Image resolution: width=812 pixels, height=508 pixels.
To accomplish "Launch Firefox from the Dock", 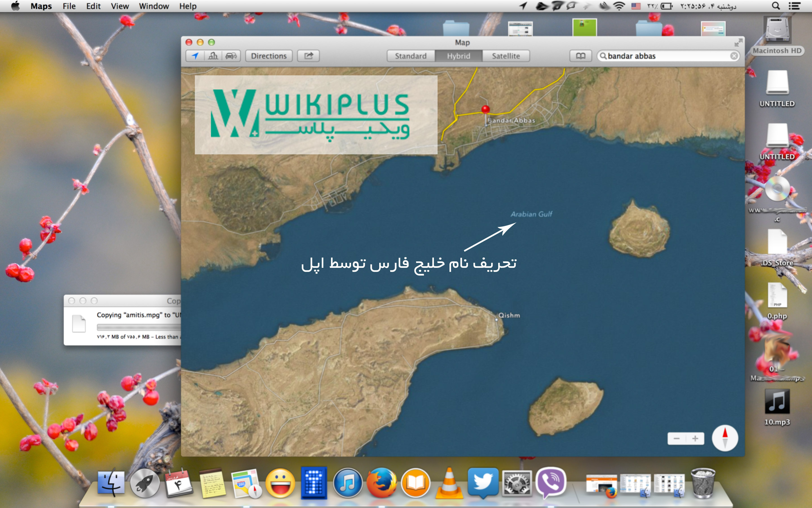I will pos(381,483).
